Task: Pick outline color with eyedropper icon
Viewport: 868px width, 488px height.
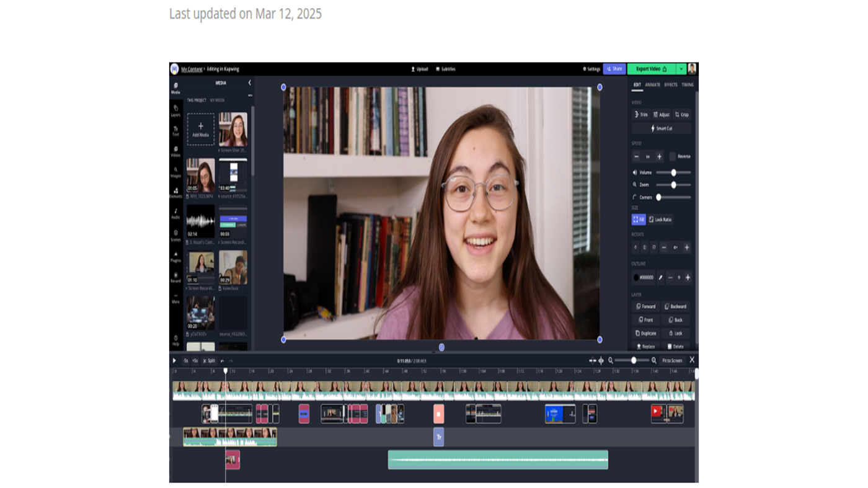Action: coord(660,277)
